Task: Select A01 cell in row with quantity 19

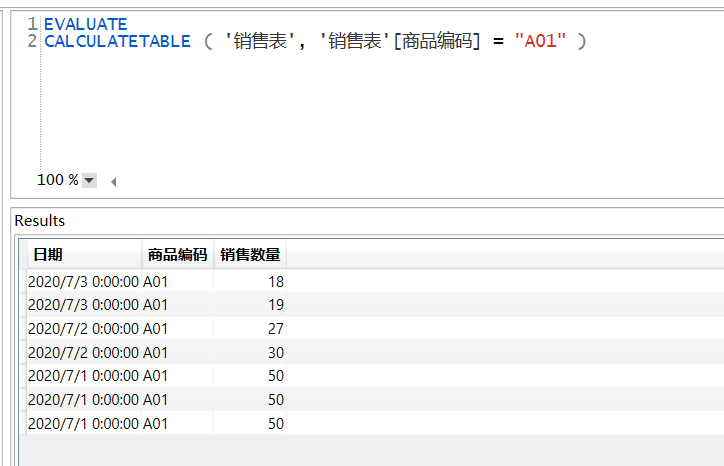Action: (x=178, y=305)
